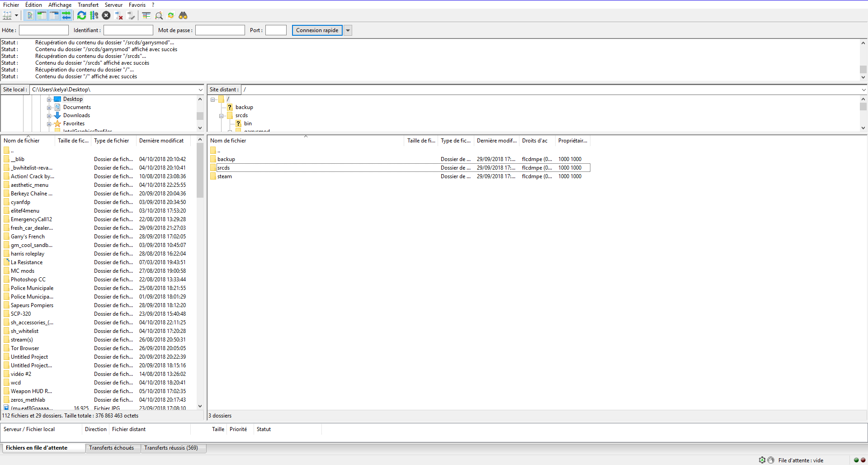This screenshot has width=868, height=465.
Task: Sort remote files by Propriétaire column
Action: click(x=573, y=141)
